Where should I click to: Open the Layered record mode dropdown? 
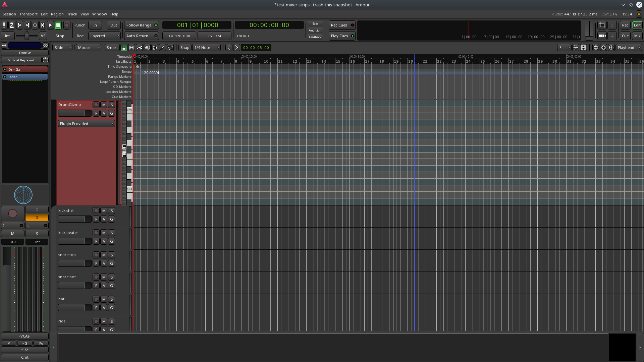pos(104,36)
